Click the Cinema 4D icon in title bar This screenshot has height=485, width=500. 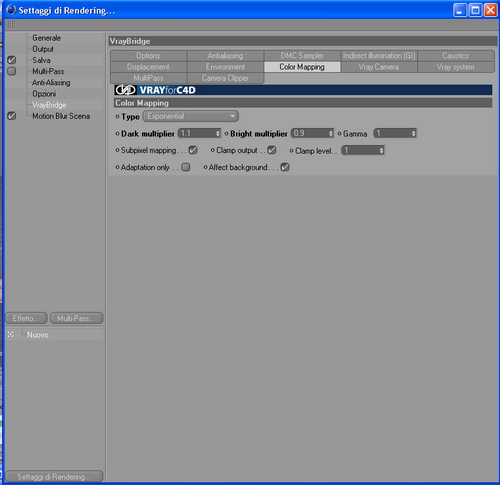(x=11, y=10)
